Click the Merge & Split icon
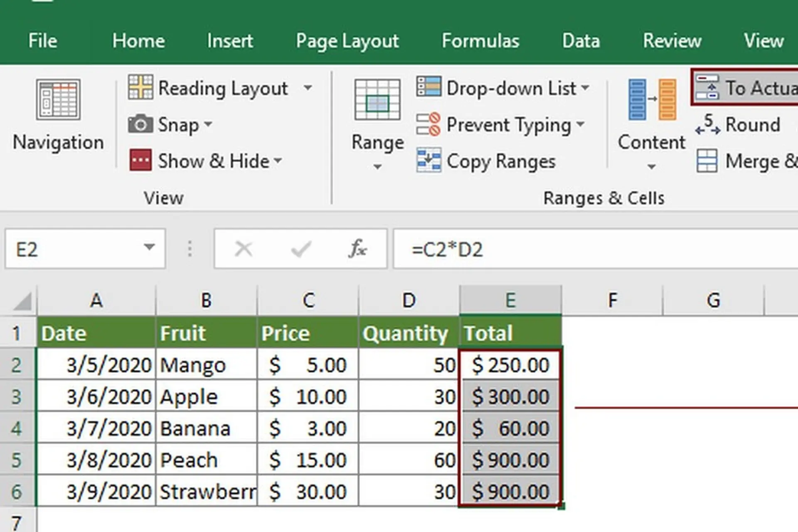The height and width of the screenshot is (532, 798). coord(707,160)
